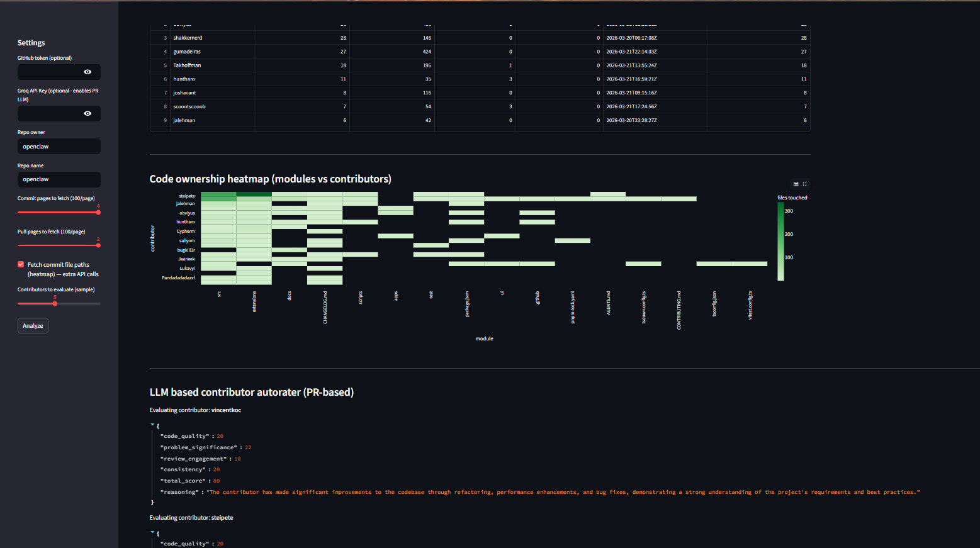The image size is (980, 548).
Task: Click the Pull pages to fetch slider handle
Action: pos(98,245)
